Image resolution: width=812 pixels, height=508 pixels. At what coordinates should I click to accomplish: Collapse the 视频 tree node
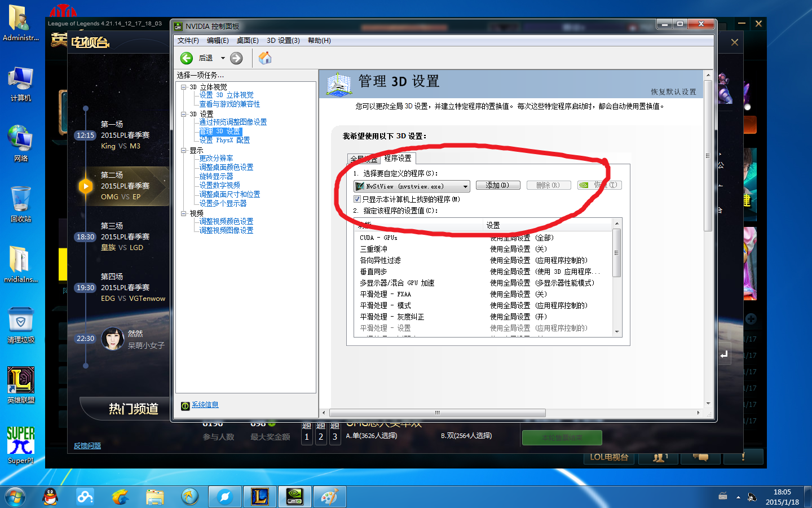pyautogui.click(x=184, y=213)
